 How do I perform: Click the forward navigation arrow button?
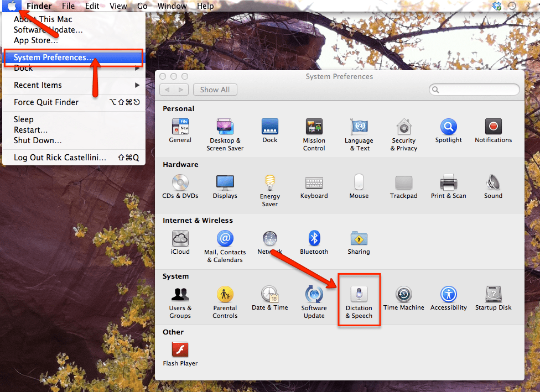coord(181,90)
